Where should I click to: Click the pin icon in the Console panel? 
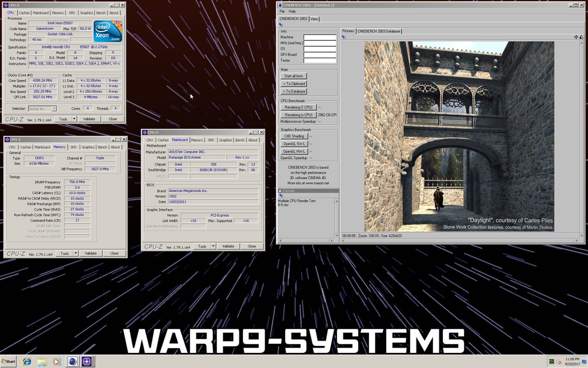tap(281, 196)
